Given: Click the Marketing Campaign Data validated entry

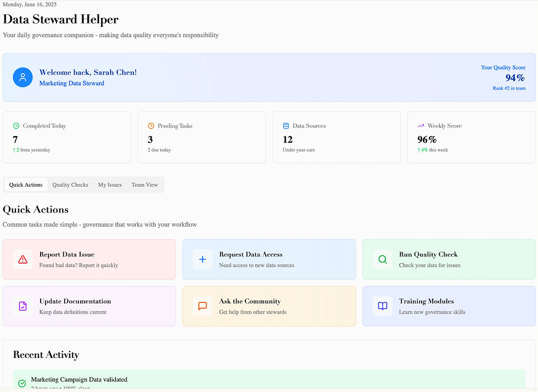Looking at the screenshot, I should pyautogui.click(x=79, y=379).
